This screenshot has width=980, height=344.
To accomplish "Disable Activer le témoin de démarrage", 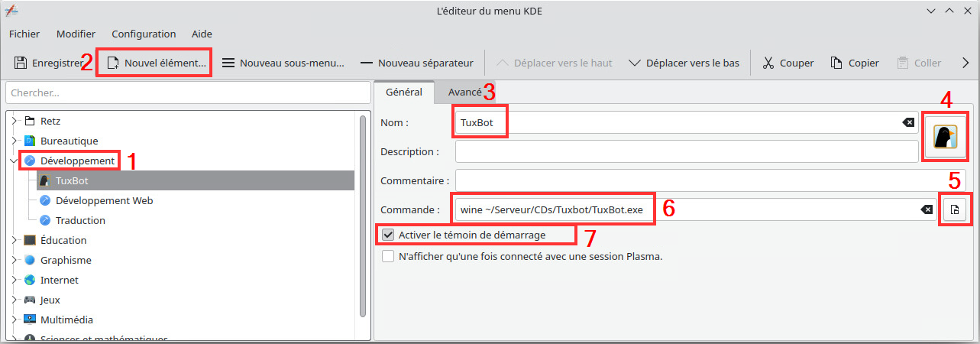I will [x=389, y=235].
